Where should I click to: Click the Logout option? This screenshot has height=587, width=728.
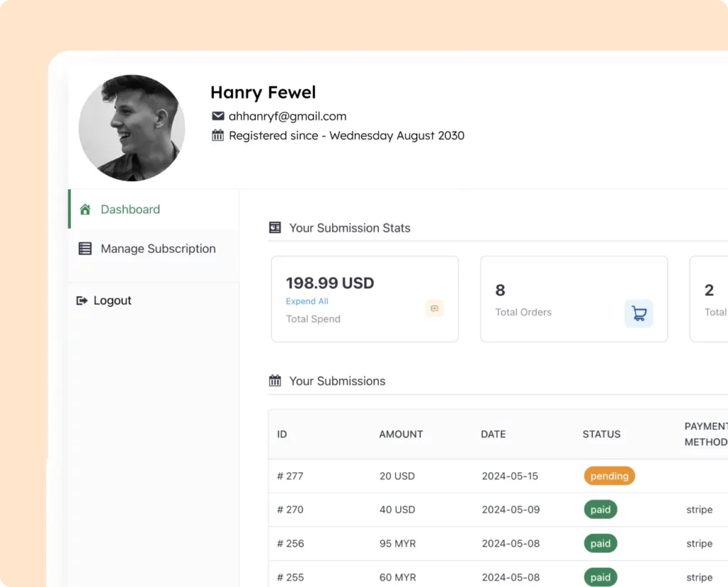coord(111,300)
